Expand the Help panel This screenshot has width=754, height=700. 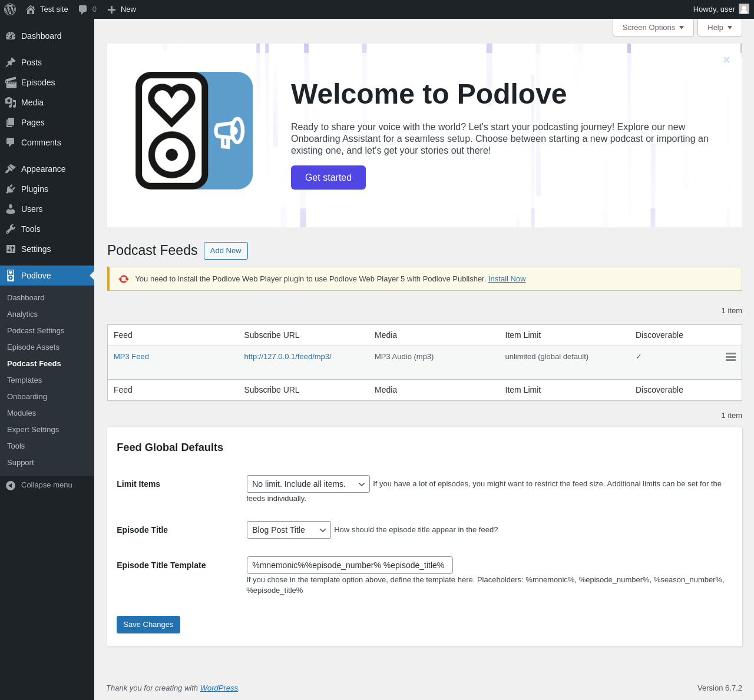click(720, 28)
